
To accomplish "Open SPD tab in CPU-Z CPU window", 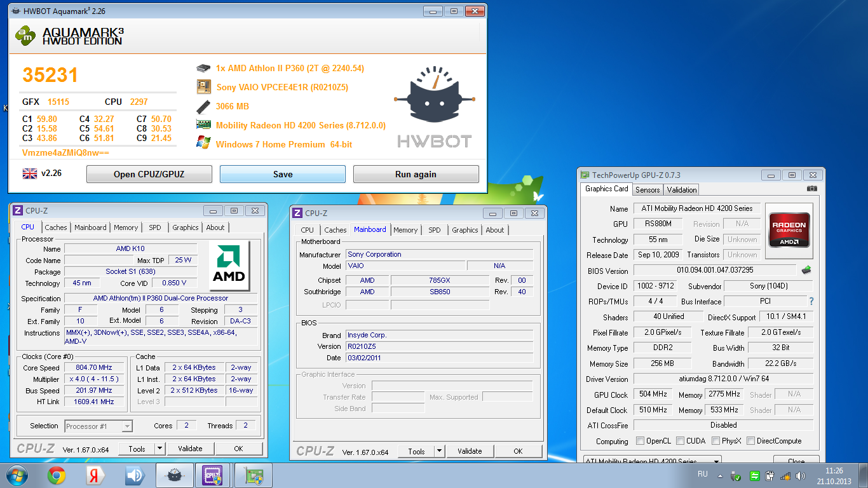I will click(x=155, y=227).
